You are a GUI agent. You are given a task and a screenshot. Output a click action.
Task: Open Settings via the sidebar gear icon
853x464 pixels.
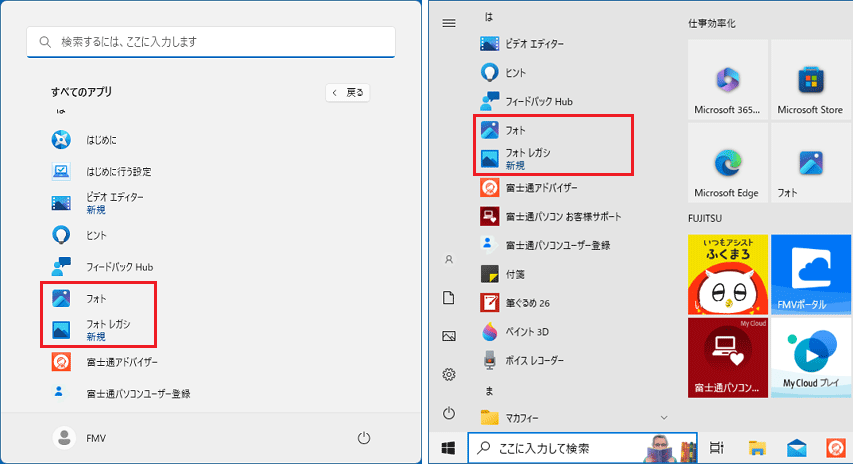click(449, 374)
